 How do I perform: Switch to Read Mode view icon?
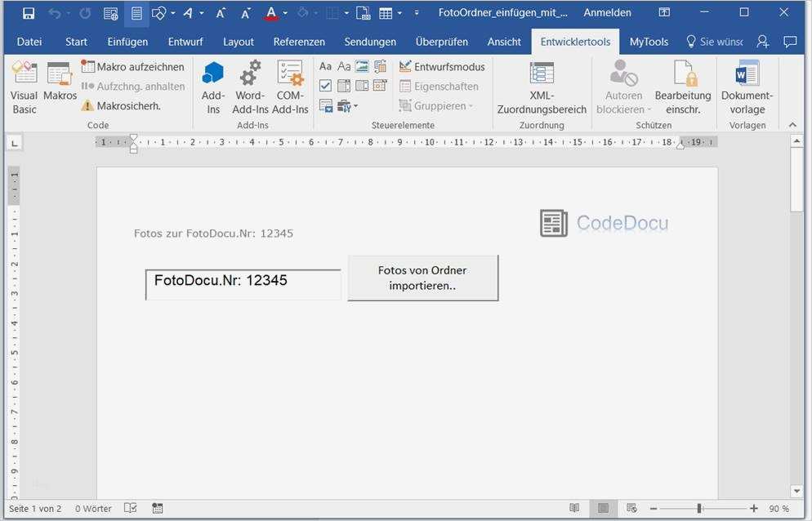click(574, 509)
